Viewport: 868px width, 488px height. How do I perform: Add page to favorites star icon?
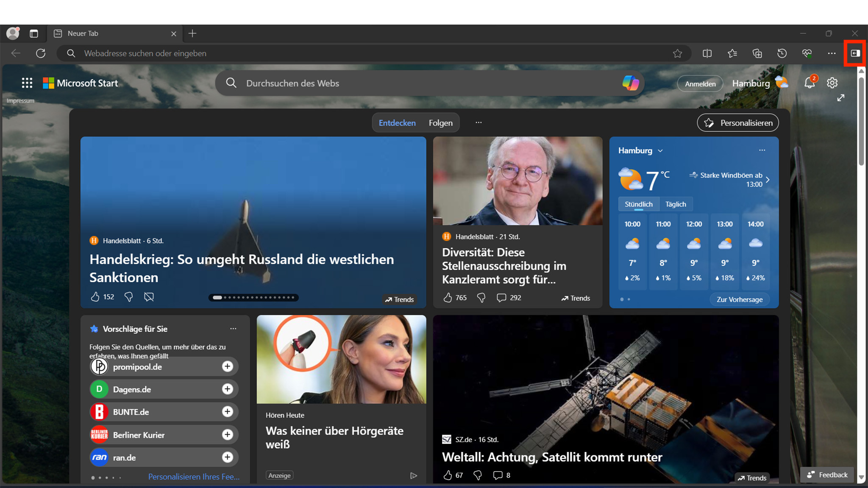pyautogui.click(x=677, y=53)
